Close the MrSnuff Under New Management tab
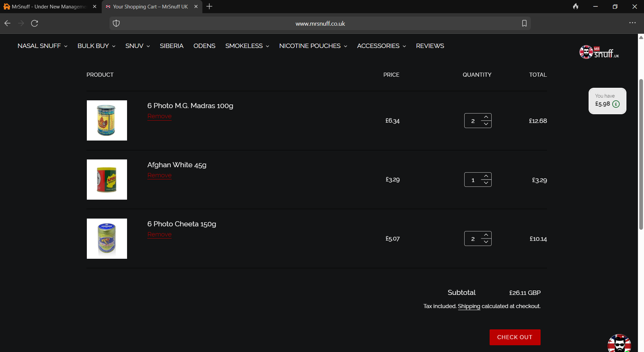This screenshot has height=352, width=644. (95, 6)
